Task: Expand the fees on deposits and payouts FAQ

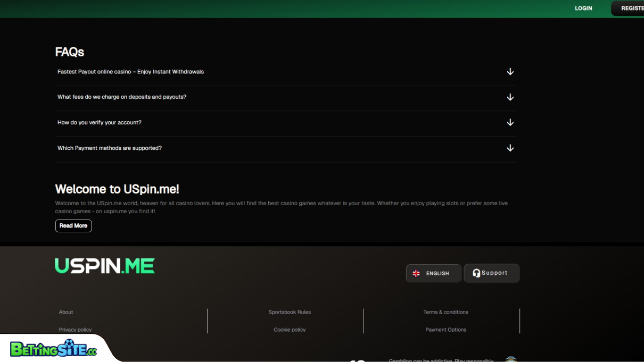Action: pyautogui.click(x=510, y=97)
